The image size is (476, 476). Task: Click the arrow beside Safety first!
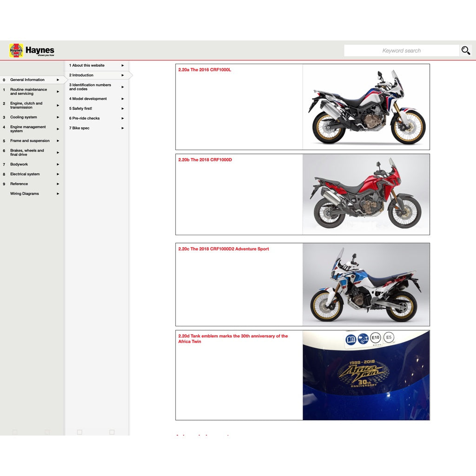122,108
